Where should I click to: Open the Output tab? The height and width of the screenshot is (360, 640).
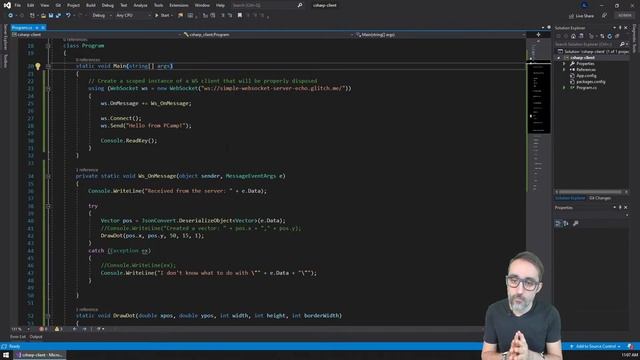(36, 337)
